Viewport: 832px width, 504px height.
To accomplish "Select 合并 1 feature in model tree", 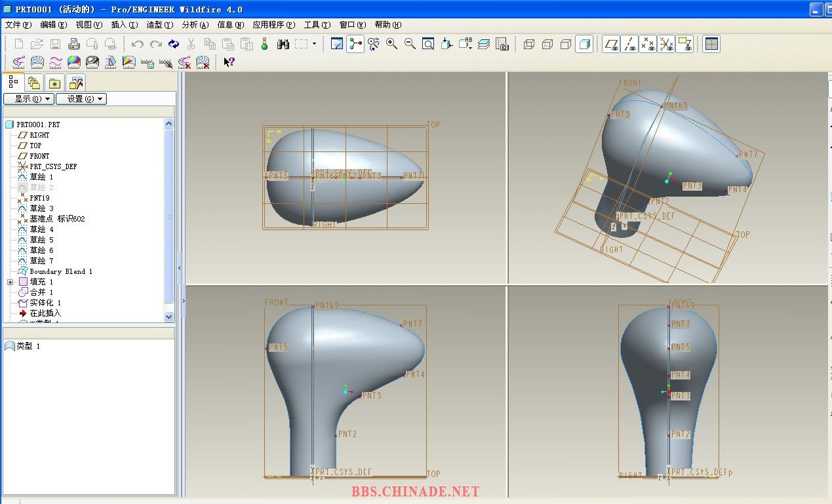I will click(x=41, y=292).
